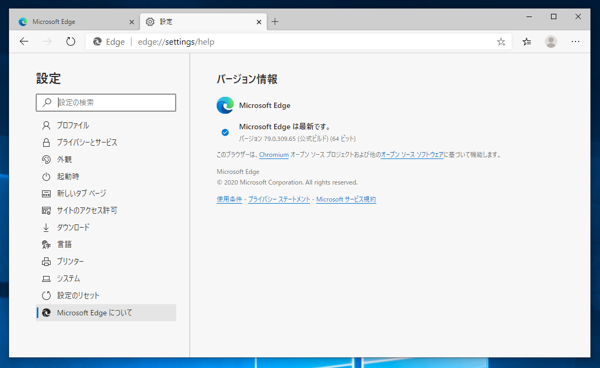Click Edge icon beside Microsoft Edge について
This screenshot has height=368, width=600.
(46, 313)
